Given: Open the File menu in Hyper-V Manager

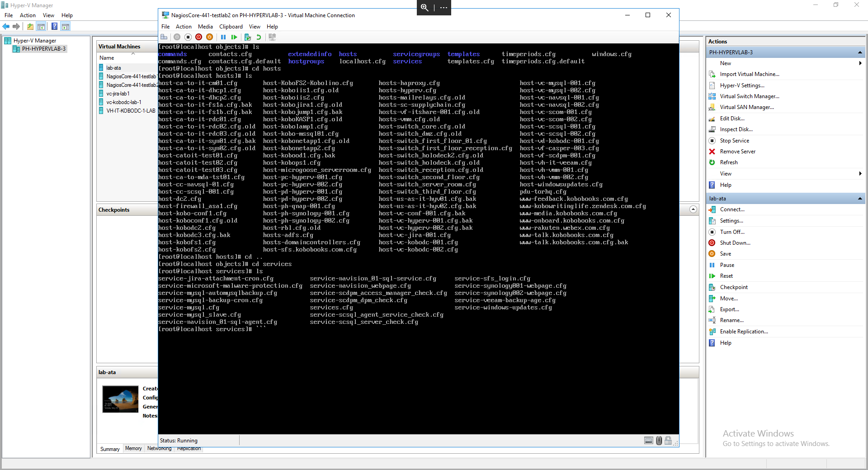Looking at the screenshot, I should (9, 15).
